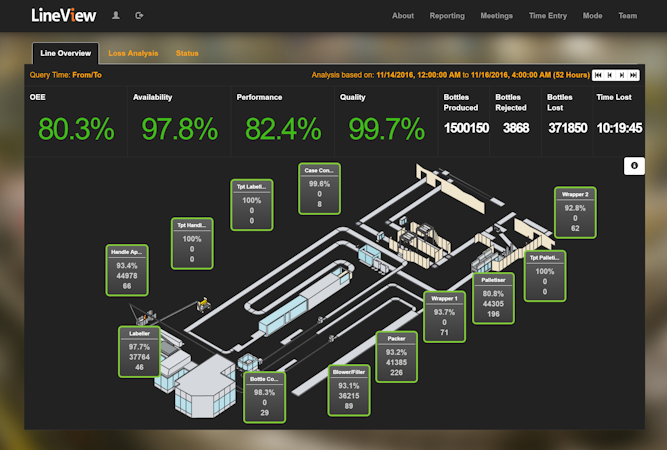Select the Blower/Filler machine card
667x450 pixels.
click(349, 390)
